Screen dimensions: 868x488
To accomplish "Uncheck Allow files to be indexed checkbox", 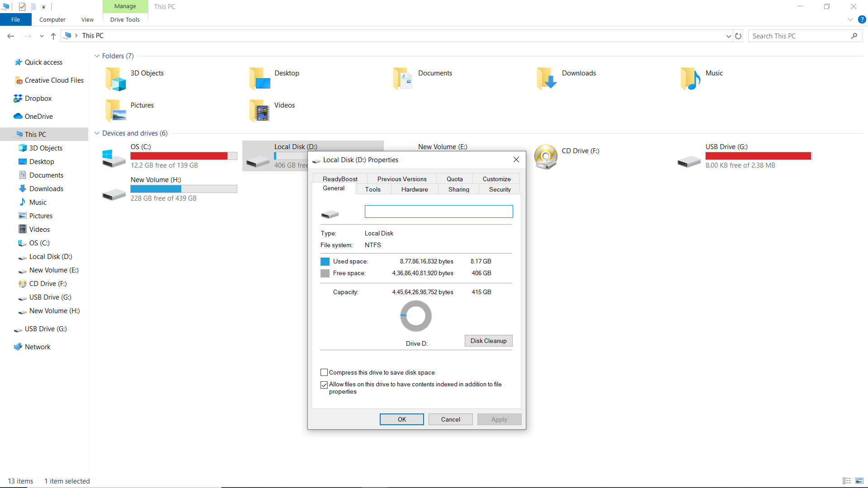I will tap(324, 385).
